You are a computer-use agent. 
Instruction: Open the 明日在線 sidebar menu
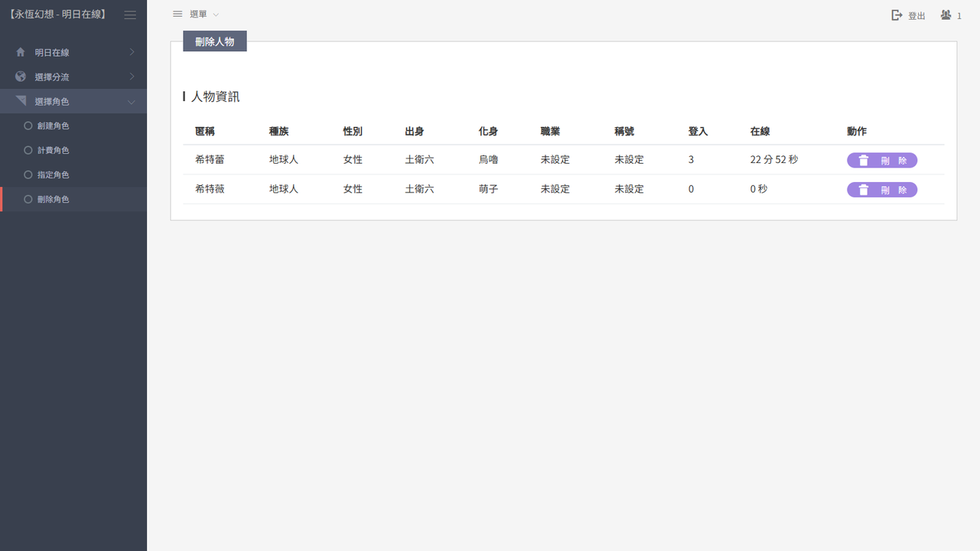73,52
